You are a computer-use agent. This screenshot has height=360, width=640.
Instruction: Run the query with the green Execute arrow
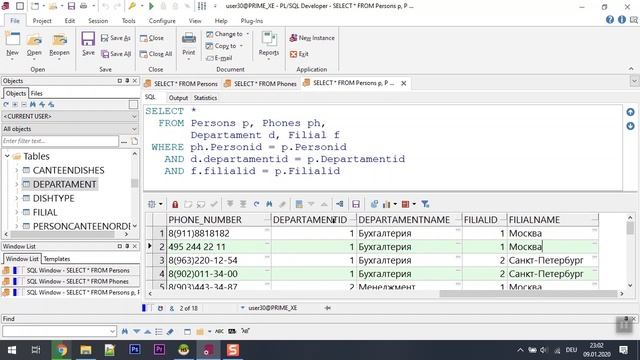click(x=151, y=6)
